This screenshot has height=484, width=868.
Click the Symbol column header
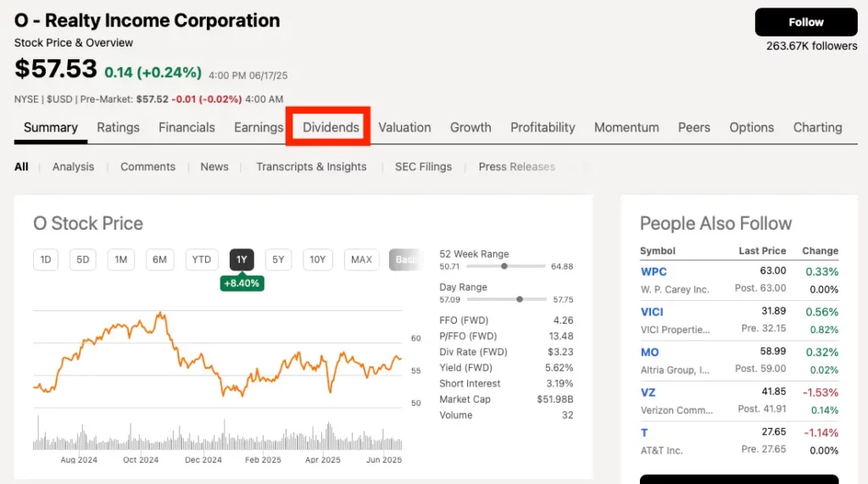pyautogui.click(x=658, y=251)
